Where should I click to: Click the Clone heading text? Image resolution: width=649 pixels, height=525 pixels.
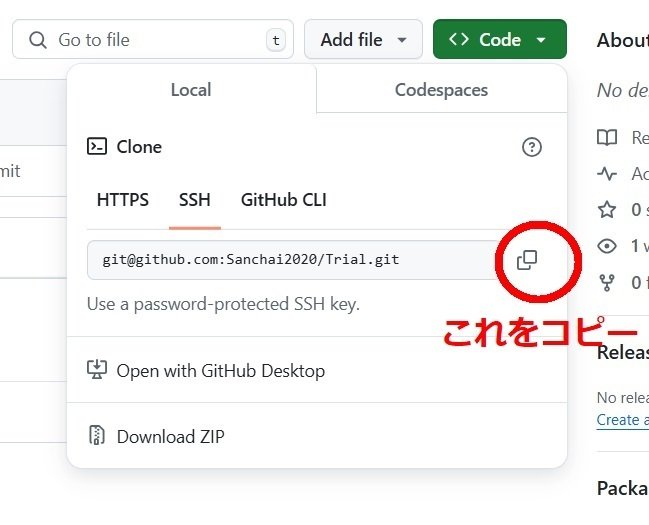pyautogui.click(x=139, y=147)
